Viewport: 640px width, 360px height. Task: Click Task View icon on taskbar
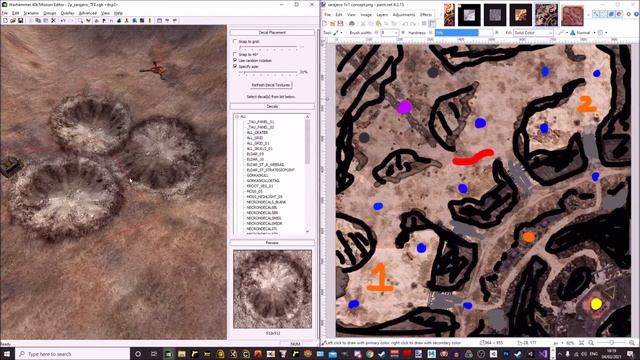click(154, 354)
